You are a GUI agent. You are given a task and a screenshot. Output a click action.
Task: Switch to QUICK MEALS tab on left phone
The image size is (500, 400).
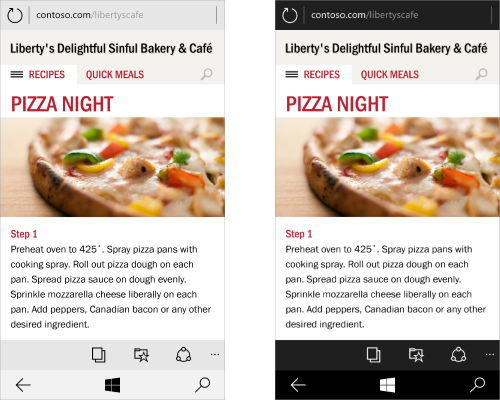pyautogui.click(x=115, y=74)
